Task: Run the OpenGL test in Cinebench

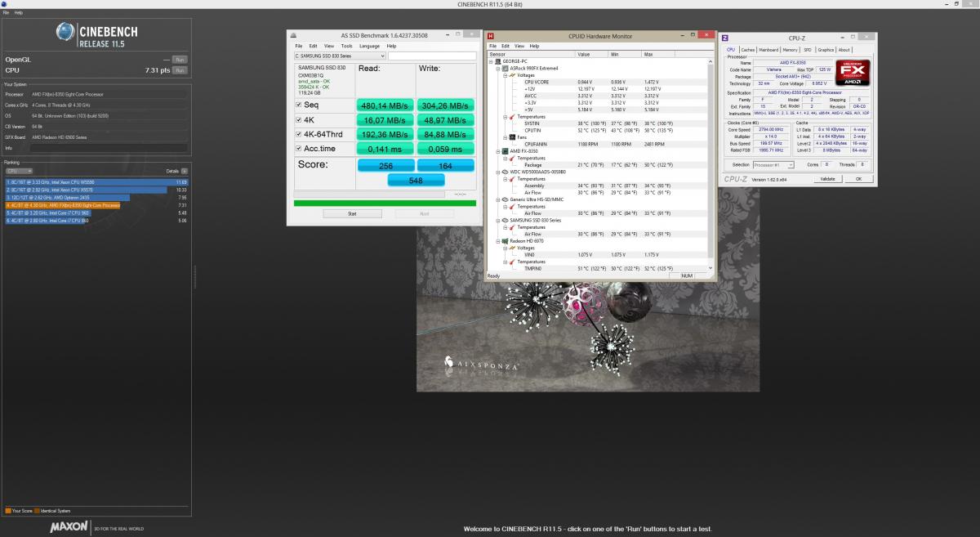Action: coord(180,60)
